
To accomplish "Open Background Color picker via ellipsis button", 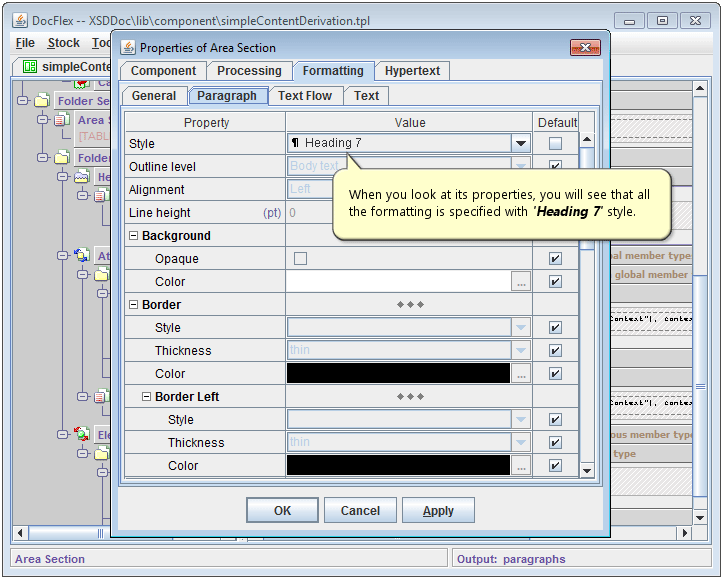I will tap(520, 282).
